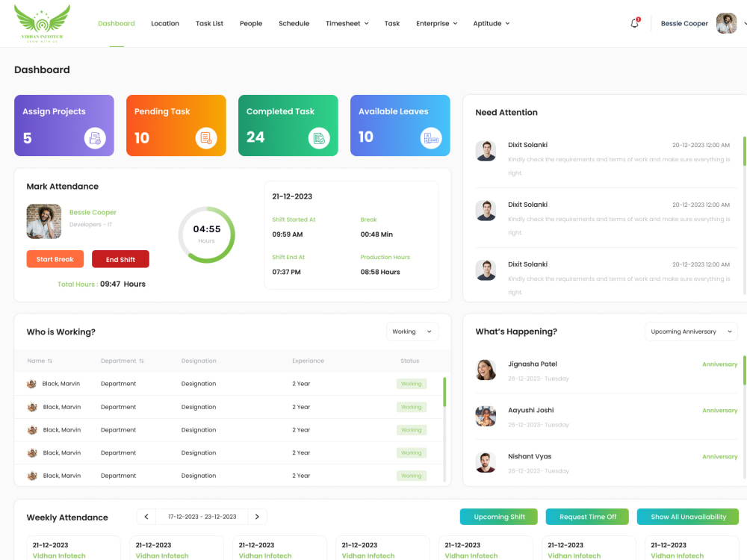The image size is (747, 560).
Task: Click Aayushi Joshi's name
Action: coord(530,410)
